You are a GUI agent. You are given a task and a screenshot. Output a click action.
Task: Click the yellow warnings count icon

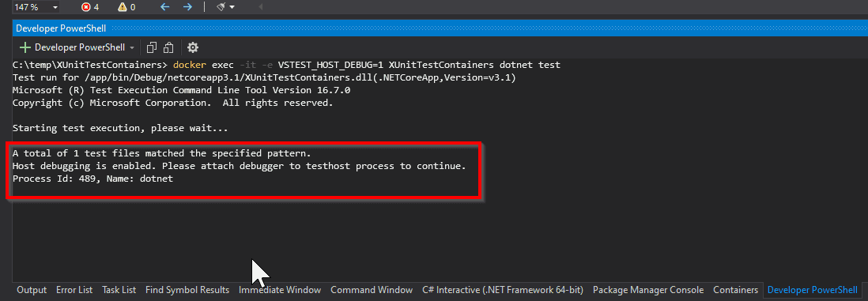tap(123, 7)
